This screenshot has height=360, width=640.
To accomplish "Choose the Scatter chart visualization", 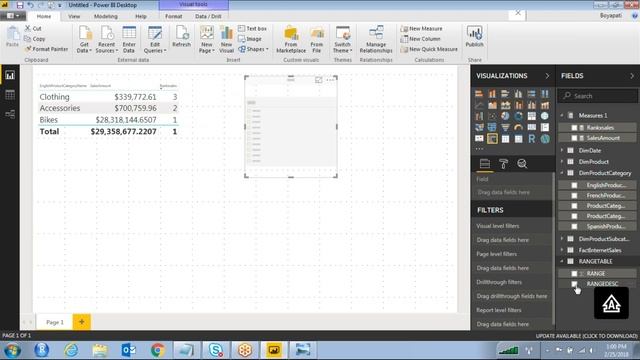I will click(492, 116).
